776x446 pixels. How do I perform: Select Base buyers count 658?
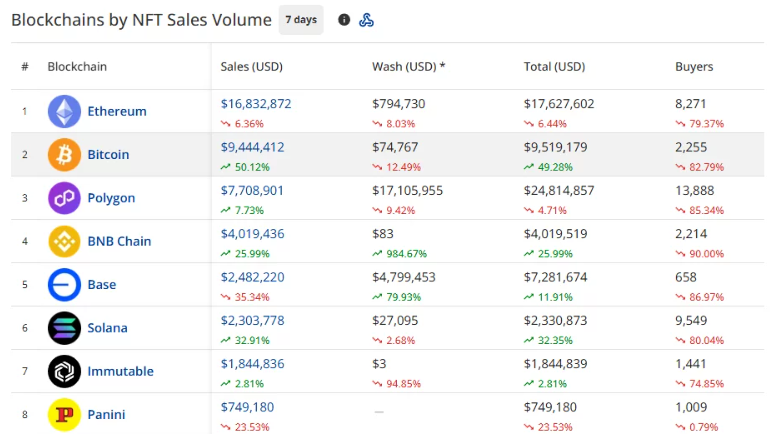[x=685, y=277]
